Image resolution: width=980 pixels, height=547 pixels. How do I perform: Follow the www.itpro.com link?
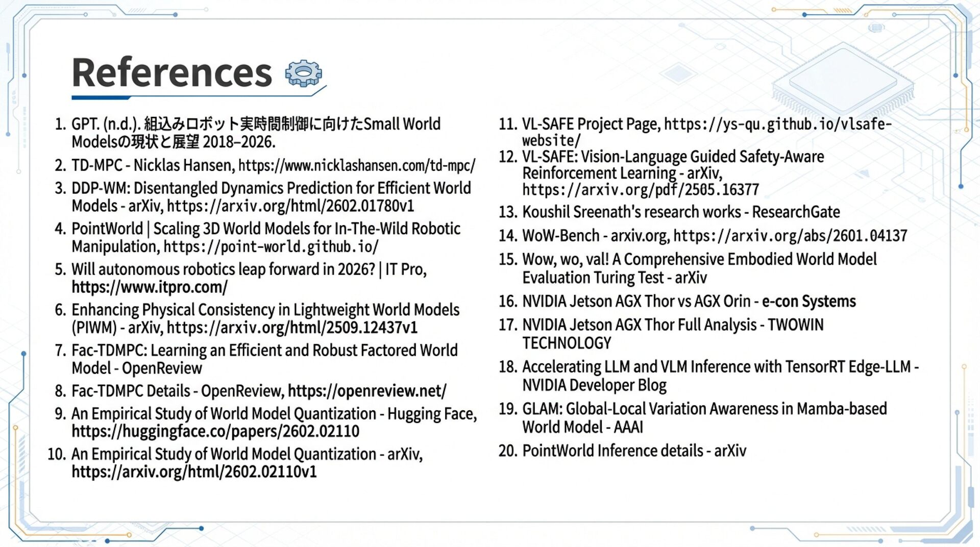(150, 287)
